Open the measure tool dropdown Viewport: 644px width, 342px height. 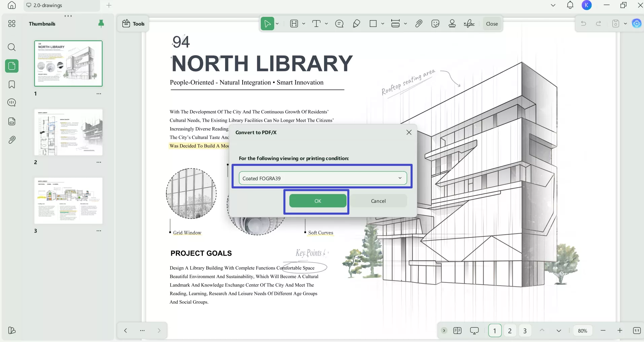pos(406,24)
